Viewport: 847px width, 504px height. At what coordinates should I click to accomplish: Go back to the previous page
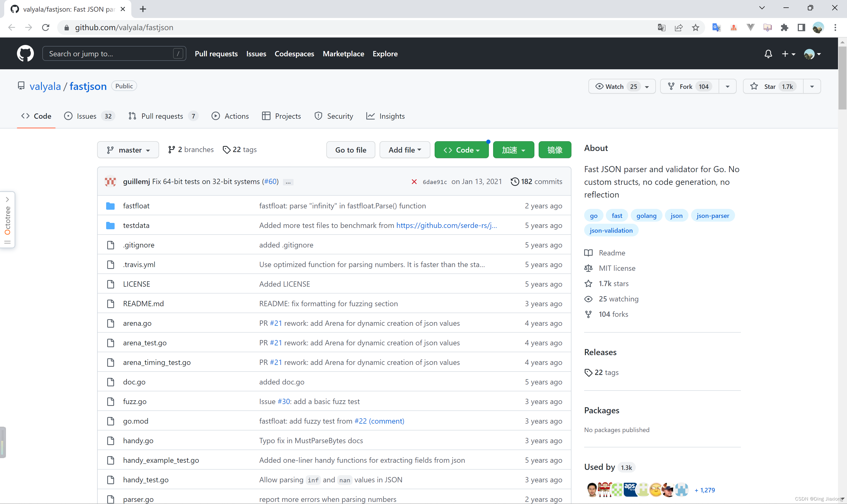coord(12,28)
